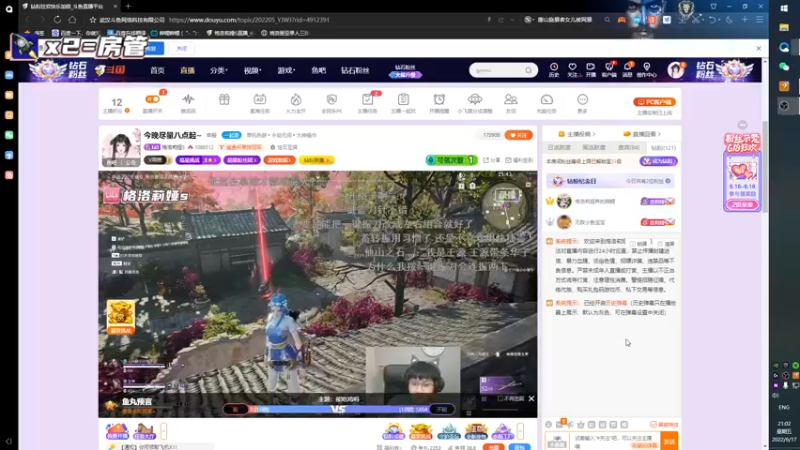Expand 直播回看 link arrow
Viewport: 800px width, 450px height.
(642, 134)
